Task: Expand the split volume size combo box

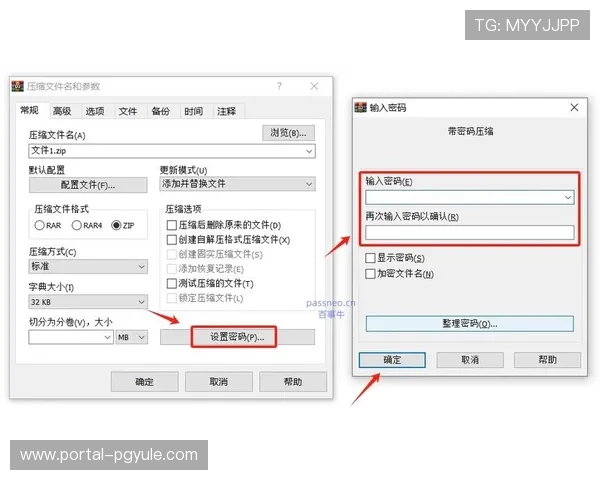Action: (108, 337)
